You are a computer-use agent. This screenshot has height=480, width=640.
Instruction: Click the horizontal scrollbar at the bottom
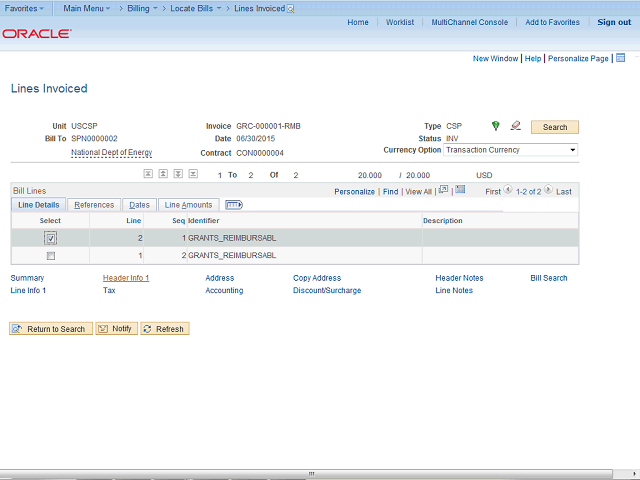[x=306, y=473]
